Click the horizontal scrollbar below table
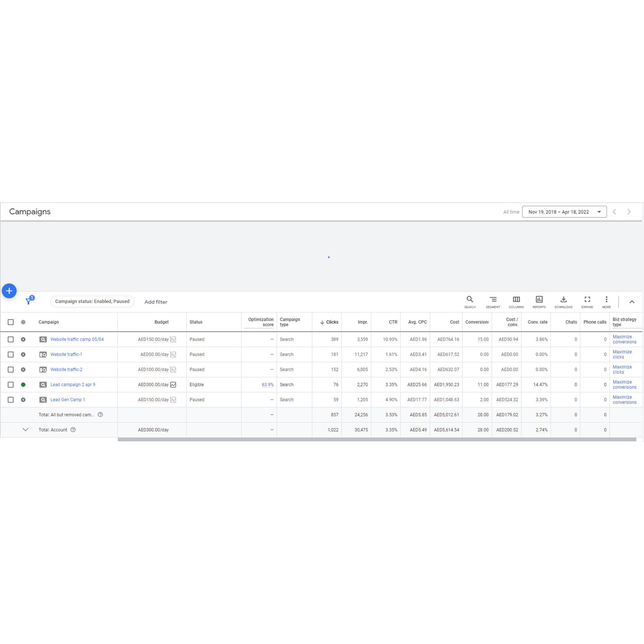 tap(377, 439)
